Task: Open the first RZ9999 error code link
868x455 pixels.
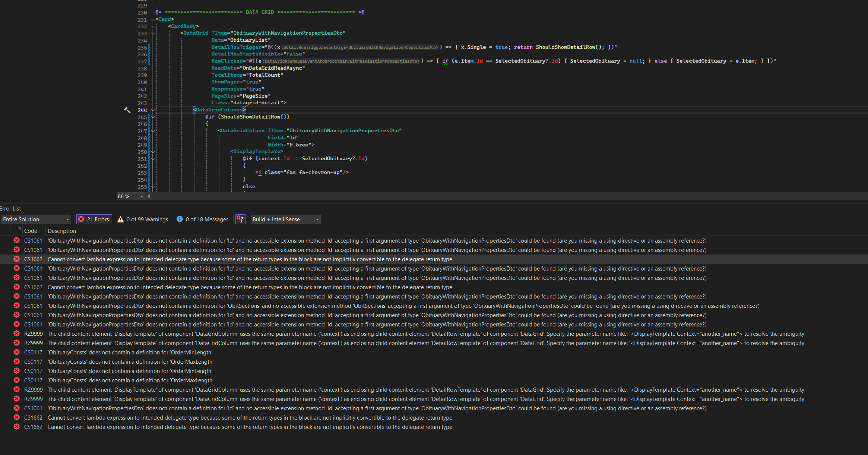Action: click(x=33, y=334)
